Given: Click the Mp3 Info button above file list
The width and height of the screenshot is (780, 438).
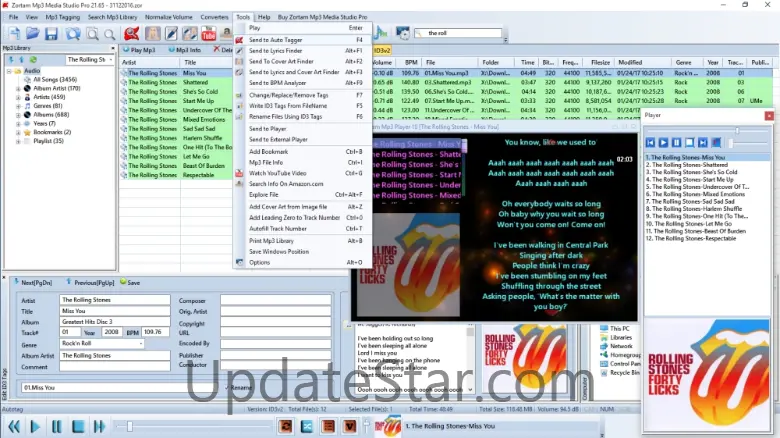Looking at the screenshot, I should pyautogui.click(x=185, y=50).
